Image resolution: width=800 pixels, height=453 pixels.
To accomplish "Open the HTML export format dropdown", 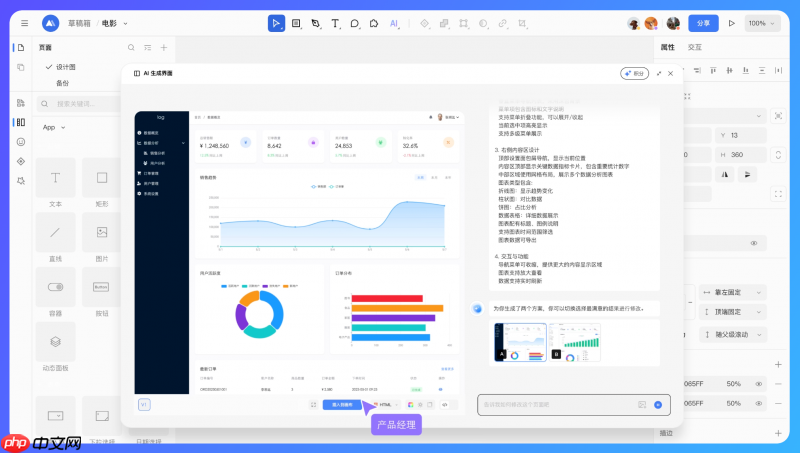I will coord(386,405).
